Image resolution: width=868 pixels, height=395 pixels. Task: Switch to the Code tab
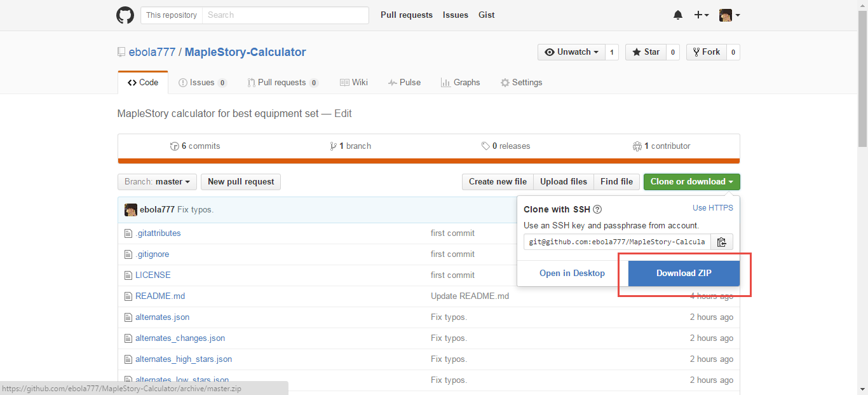pos(143,83)
